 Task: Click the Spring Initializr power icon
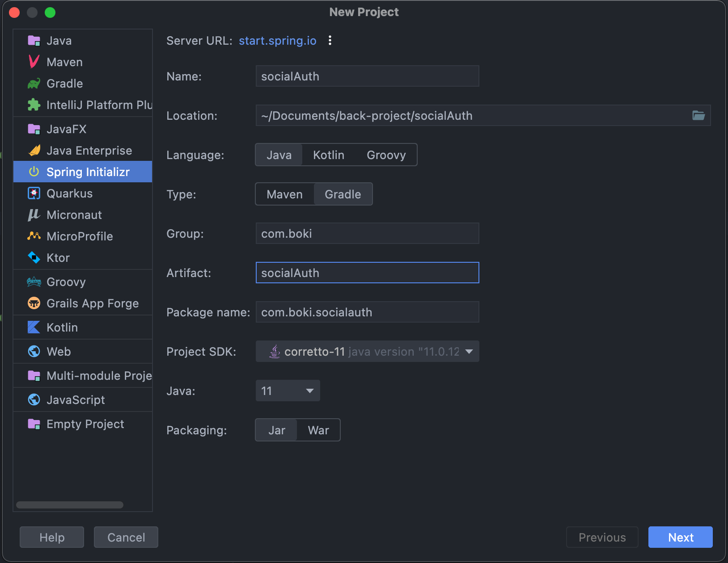(34, 172)
